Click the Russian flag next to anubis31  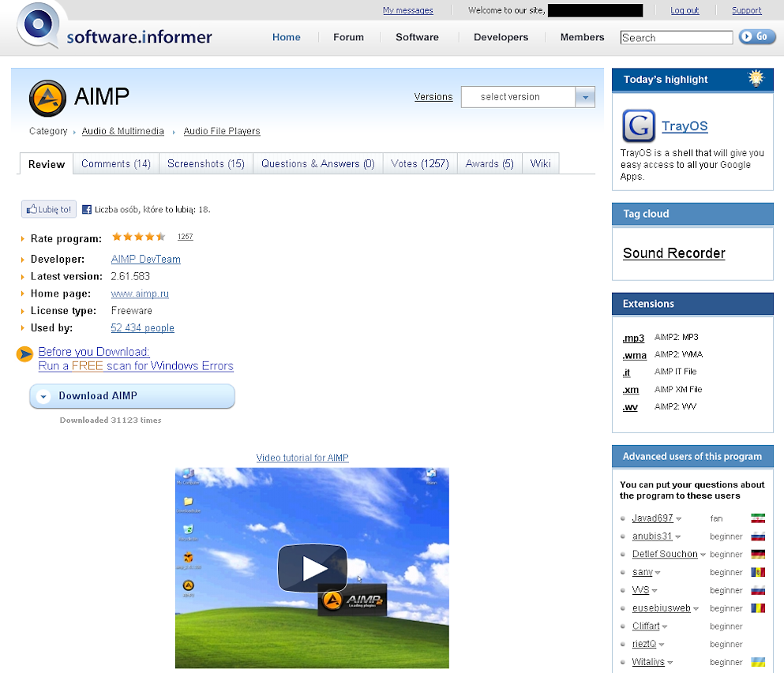[758, 536]
